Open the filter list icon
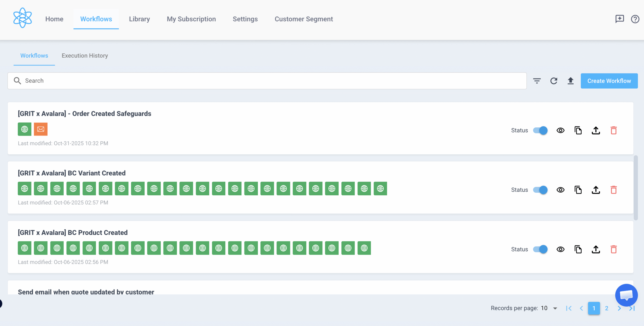Image resolution: width=644 pixels, height=326 pixels. (x=537, y=81)
